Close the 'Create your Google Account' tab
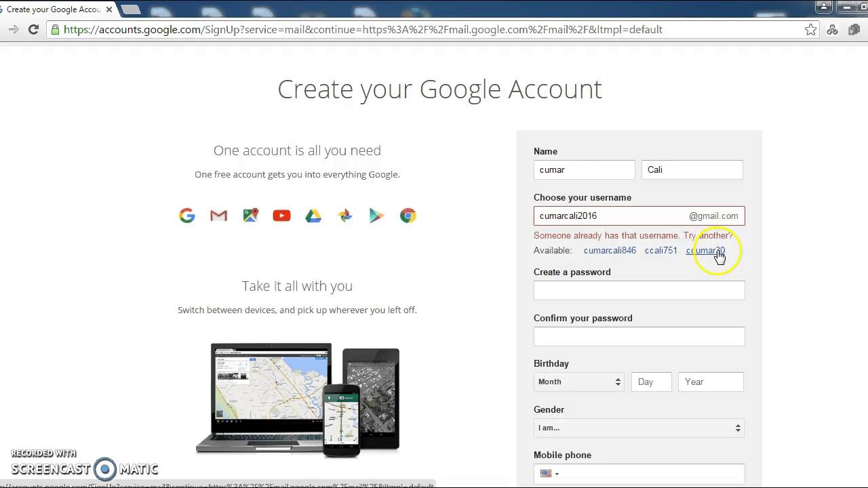 [109, 9]
